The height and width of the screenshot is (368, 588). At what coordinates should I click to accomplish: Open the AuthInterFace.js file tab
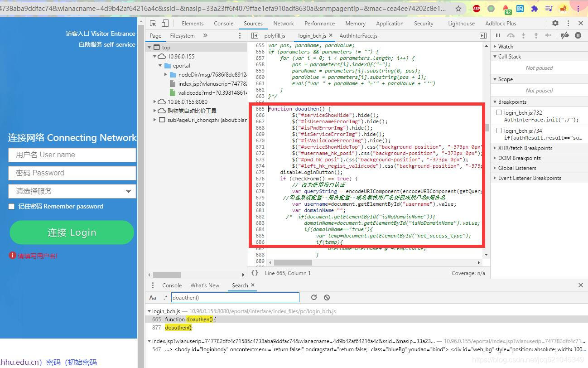click(358, 35)
